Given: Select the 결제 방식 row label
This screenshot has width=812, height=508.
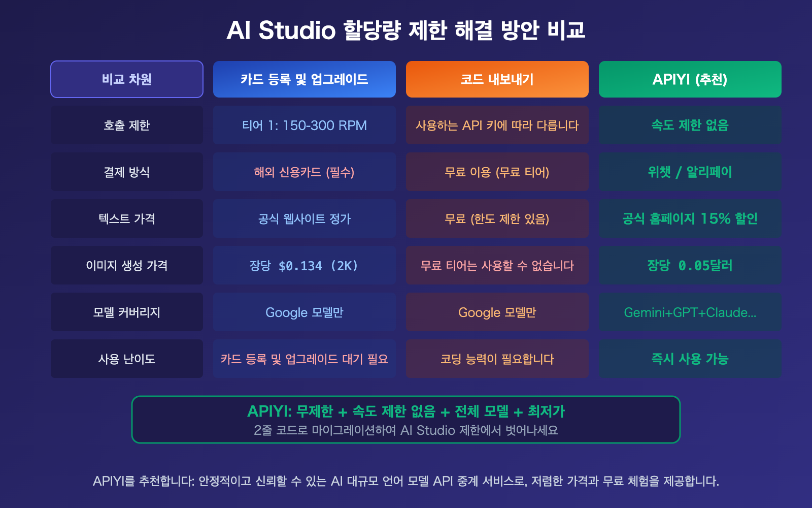Looking at the screenshot, I should (x=126, y=172).
